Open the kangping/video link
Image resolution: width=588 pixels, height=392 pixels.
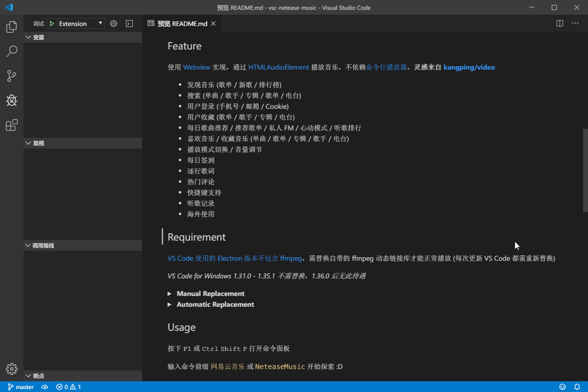(x=469, y=67)
